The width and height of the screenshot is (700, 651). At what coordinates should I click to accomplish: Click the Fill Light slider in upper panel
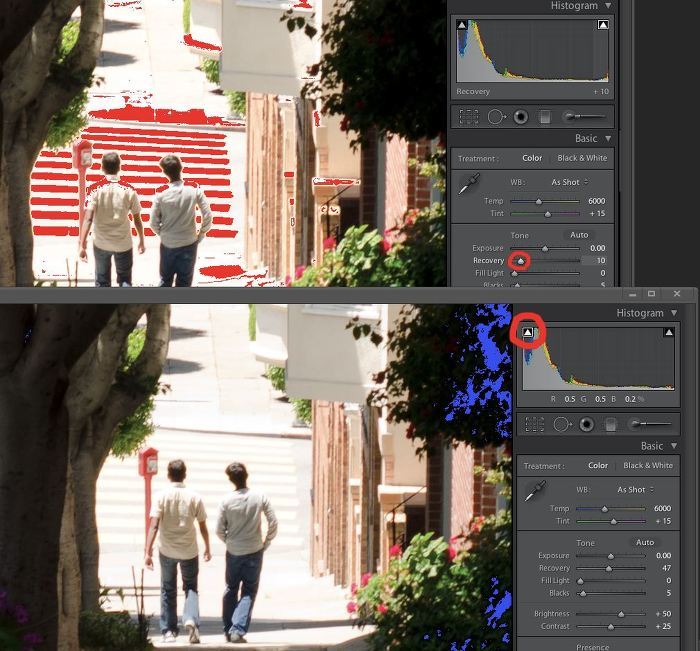545,273
